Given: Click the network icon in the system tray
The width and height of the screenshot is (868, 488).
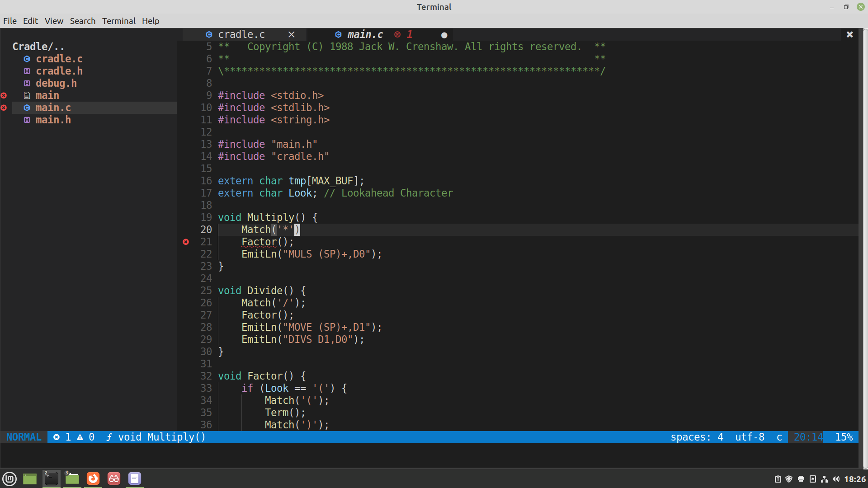Looking at the screenshot, I should click(825, 479).
